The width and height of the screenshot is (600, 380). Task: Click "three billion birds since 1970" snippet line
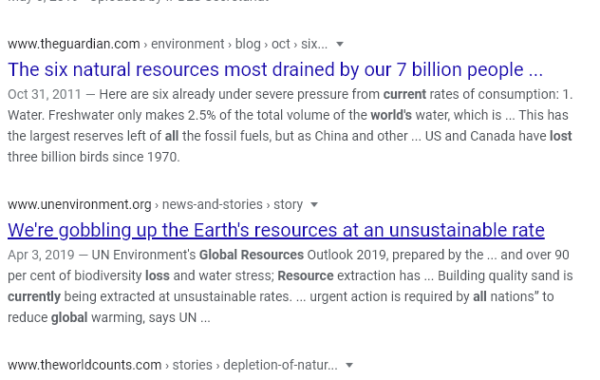pos(93,157)
